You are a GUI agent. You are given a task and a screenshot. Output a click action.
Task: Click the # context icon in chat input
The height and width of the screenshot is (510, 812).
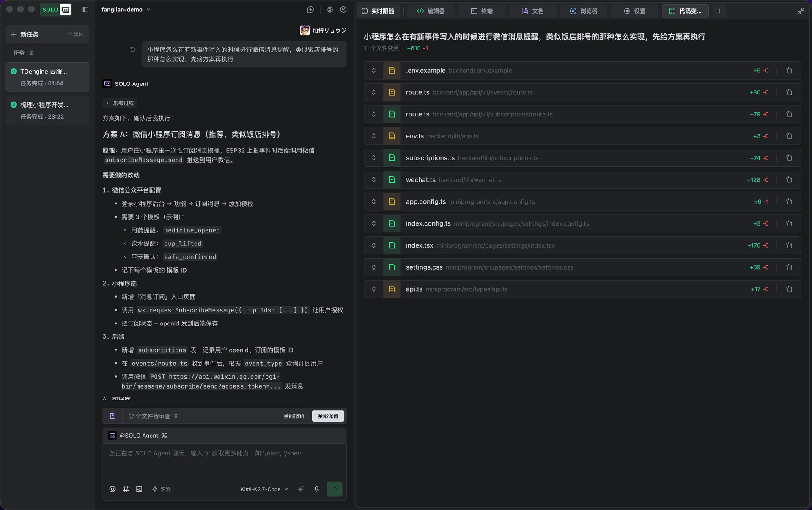pos(126,489)
